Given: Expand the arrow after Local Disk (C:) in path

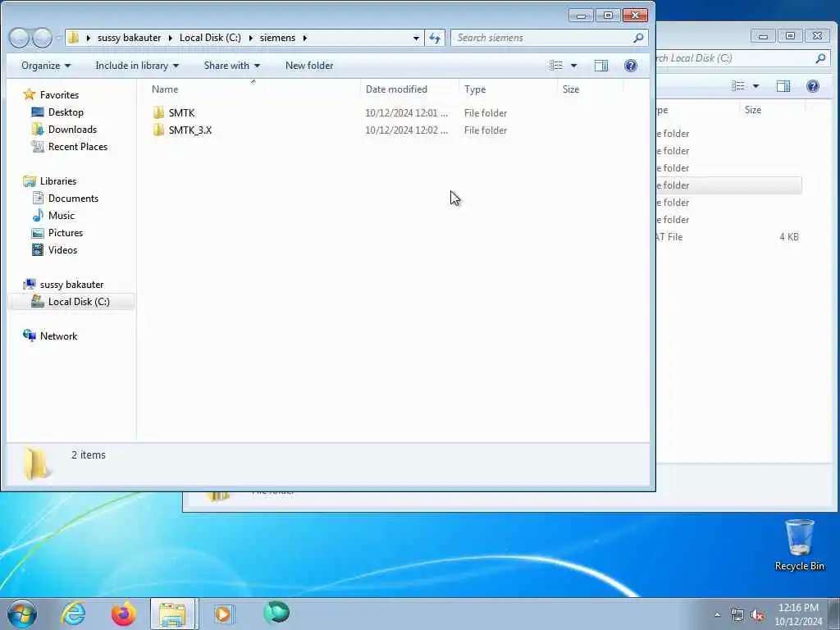Looking at the screenshot, I should click(250, 38).
